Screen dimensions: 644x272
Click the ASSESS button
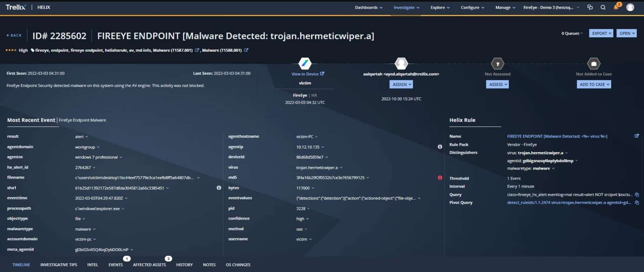pos(497,84)
